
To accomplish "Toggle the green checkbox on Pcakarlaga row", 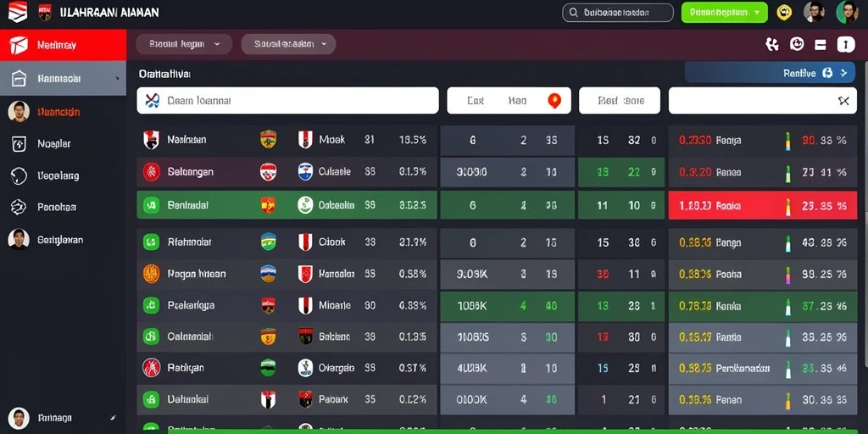I will [x=151, y=305].
